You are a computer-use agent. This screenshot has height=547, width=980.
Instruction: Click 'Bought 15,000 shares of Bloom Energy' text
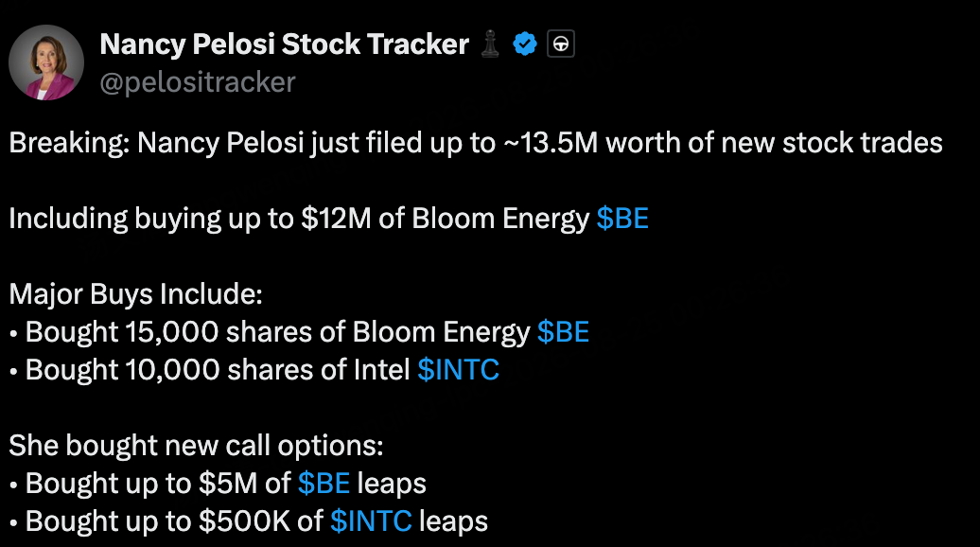click(277, 332)
